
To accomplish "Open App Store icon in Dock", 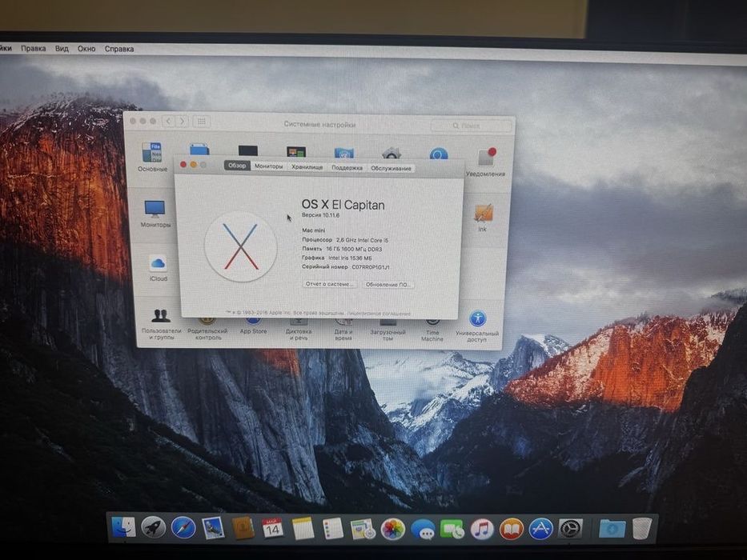I will (540, 529).
